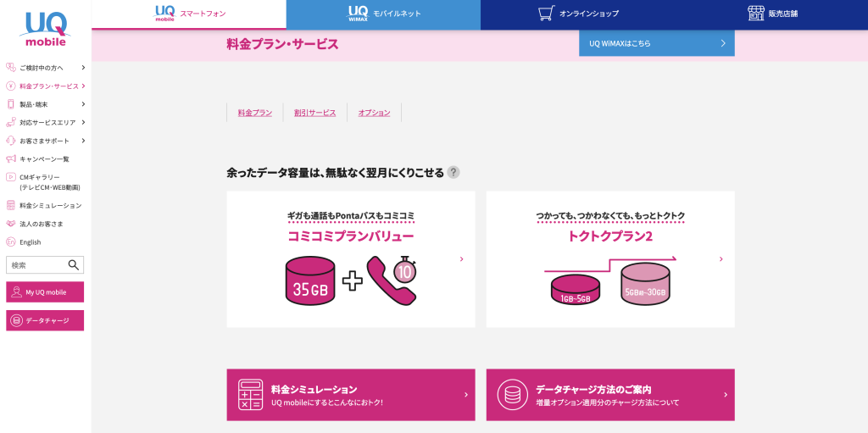Click the 余ったデータ容量は heading text
868x433 pixels.
coord(336,173)
